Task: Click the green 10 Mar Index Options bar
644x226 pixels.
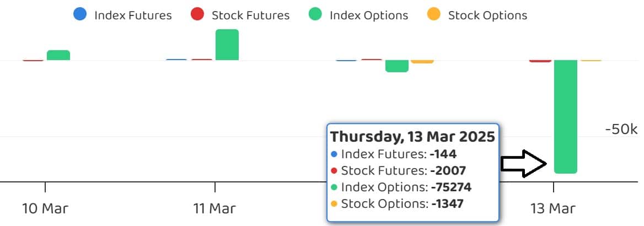Action: pyautogui.click(x=58, y=55)
